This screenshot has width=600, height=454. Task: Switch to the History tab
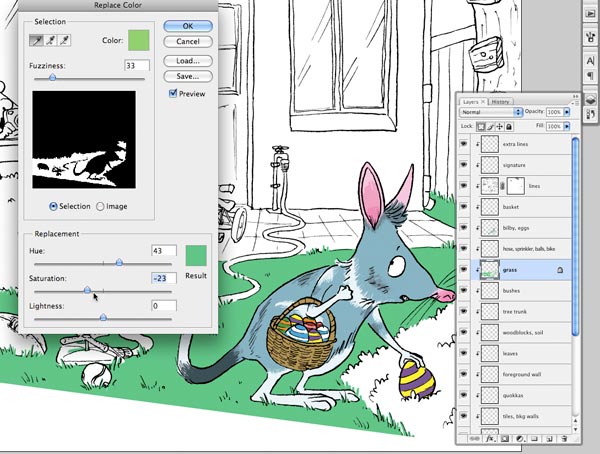[502, 101]
